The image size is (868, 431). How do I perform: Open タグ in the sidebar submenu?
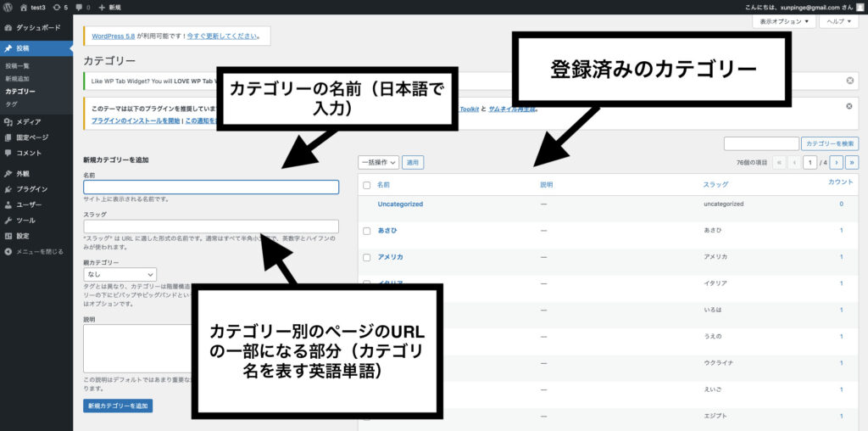(x=11, y=104)
